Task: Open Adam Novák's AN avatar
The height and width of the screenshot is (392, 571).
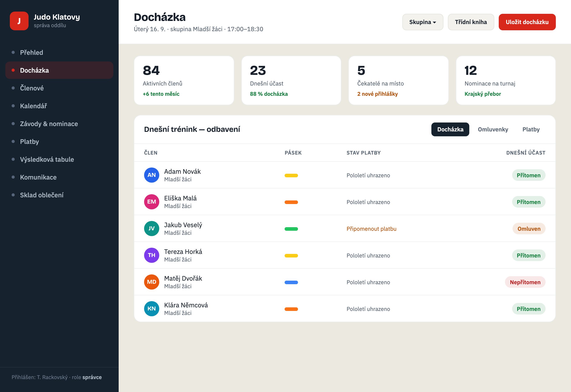Action: 151,175
